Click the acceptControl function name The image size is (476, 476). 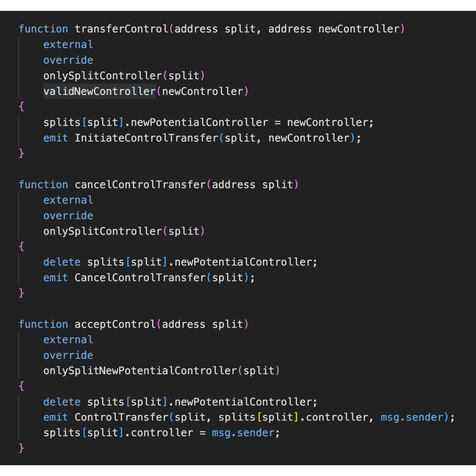[115, 324]
